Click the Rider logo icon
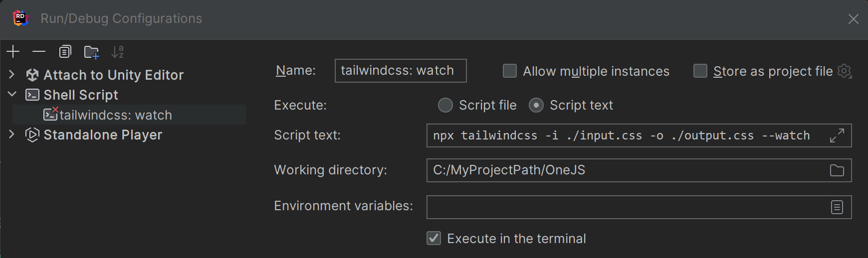868x258 pixels. point(20,18)
